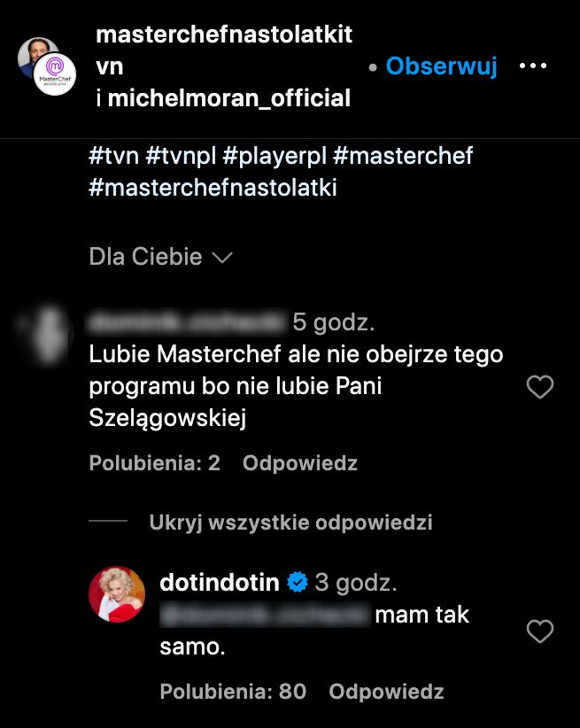
Task: Like dotindotin's reply with the heart
Action: pos(540,631)
